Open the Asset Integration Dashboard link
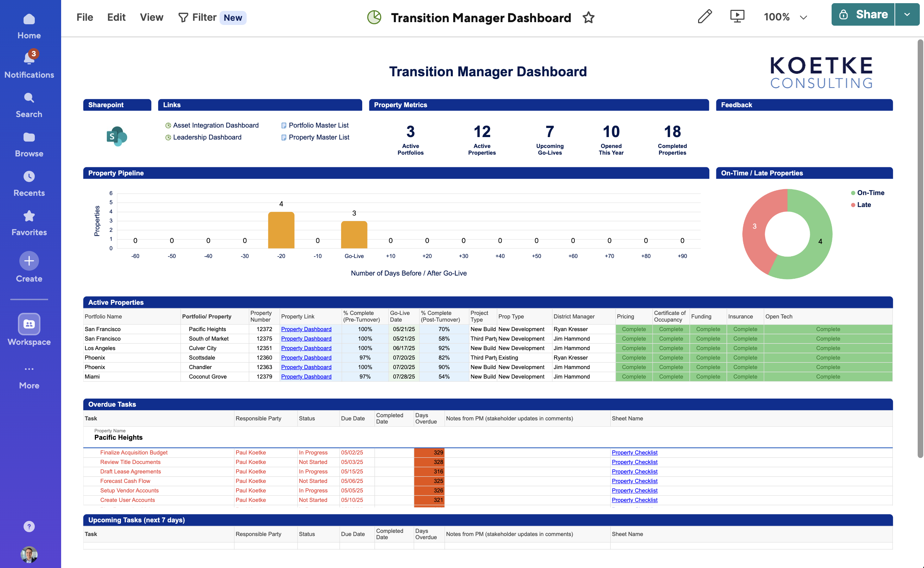This screenshot has height=568, width=924. point(215,125)
